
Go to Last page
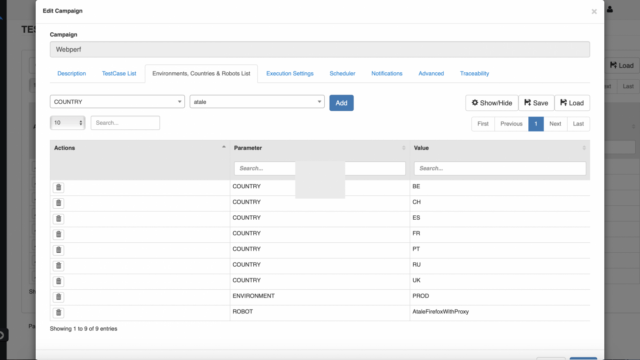(x=578, y=124)
